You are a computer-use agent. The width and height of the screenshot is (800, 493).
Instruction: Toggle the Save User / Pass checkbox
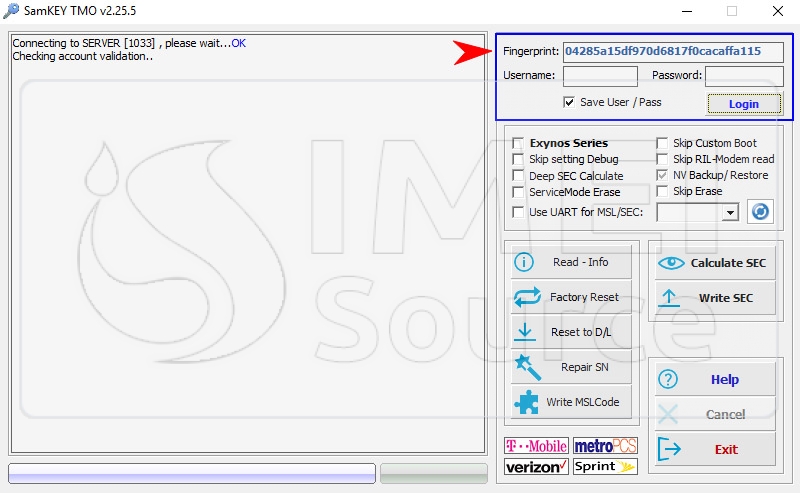tap(569, 102)
